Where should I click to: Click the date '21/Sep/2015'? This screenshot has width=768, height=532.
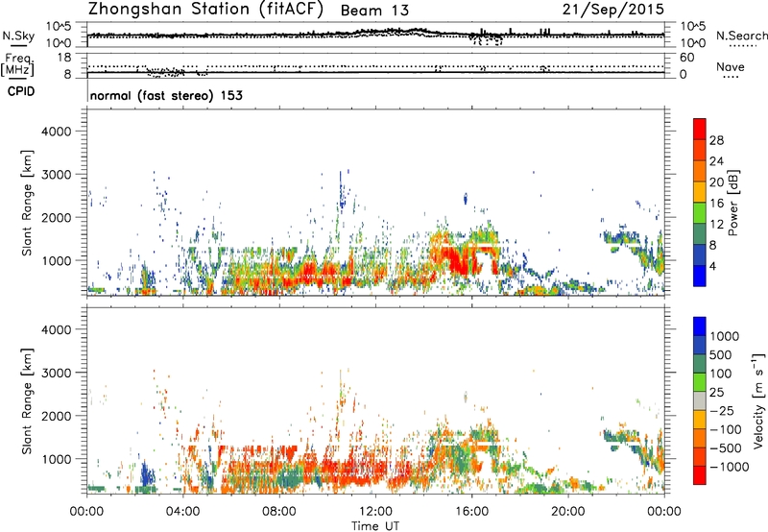click(x=612, y=9)
